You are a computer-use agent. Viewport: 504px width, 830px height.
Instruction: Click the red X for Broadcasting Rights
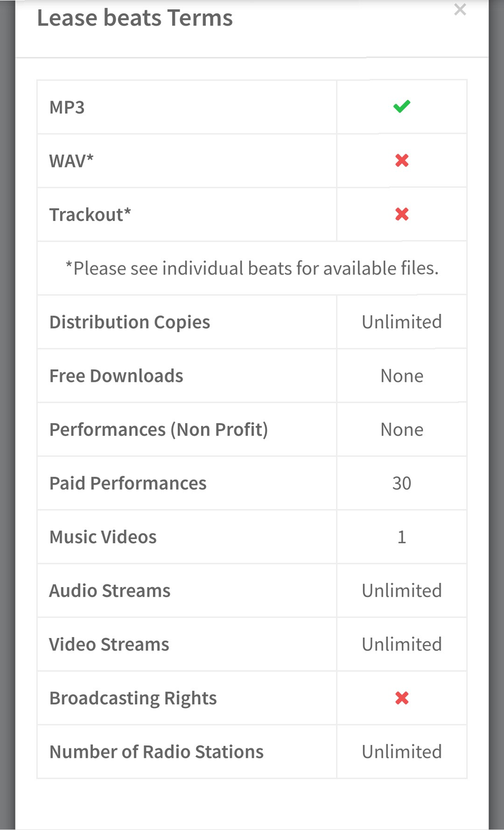coord(402,698)
